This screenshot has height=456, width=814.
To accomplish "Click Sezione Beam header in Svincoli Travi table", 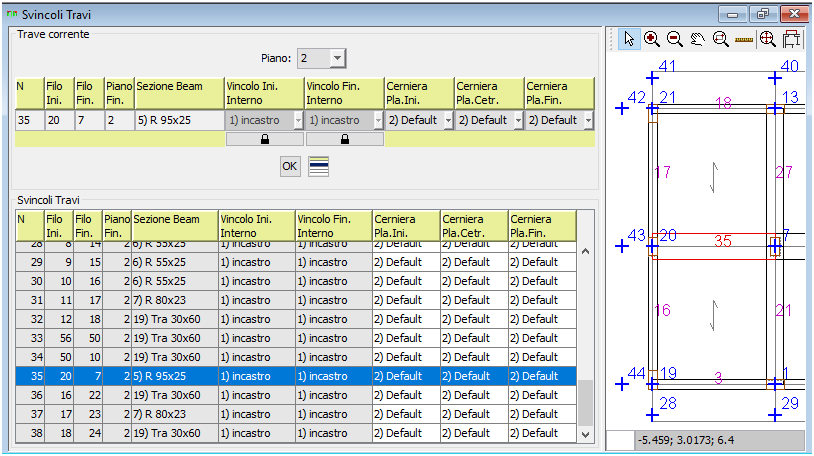I will (x=174, y=226).
